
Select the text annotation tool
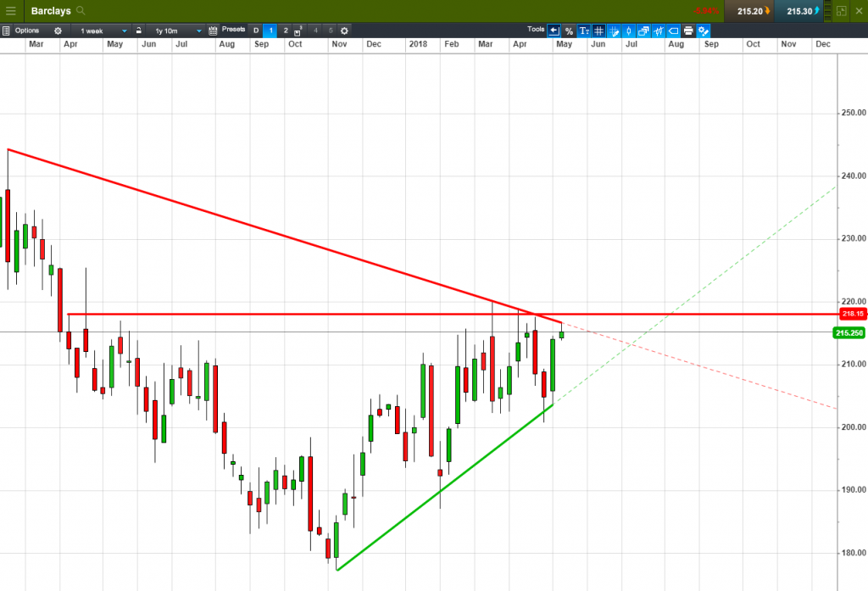coord(584,31)
